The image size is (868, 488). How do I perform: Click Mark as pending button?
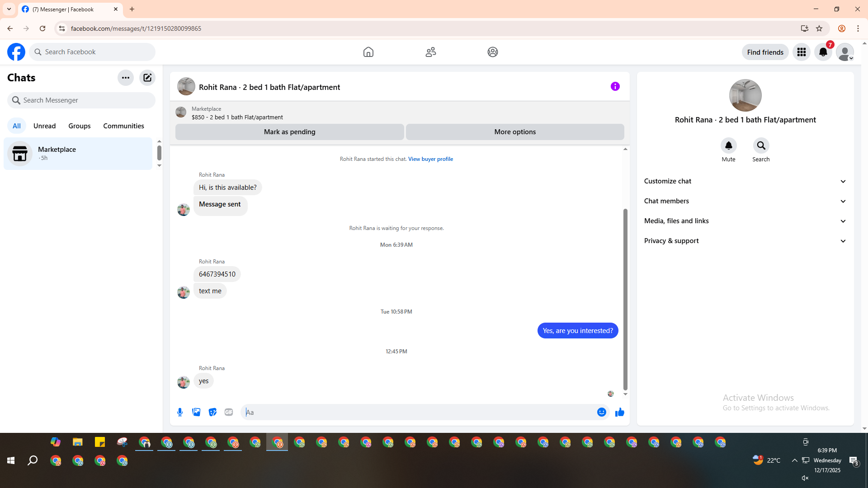tap(289, 132)
